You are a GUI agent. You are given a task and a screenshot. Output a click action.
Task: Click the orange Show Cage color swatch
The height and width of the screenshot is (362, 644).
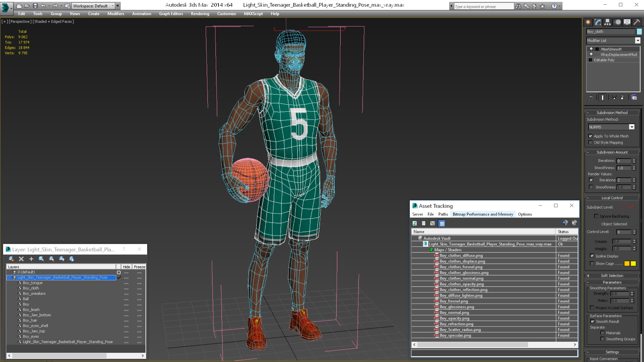(x=627, y=264)
